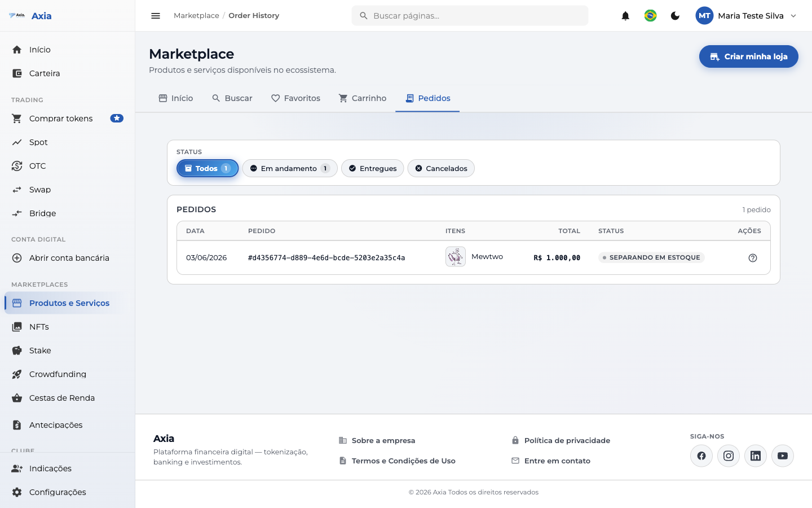Open Carteira in sidebar

click(x=68, y=73)
